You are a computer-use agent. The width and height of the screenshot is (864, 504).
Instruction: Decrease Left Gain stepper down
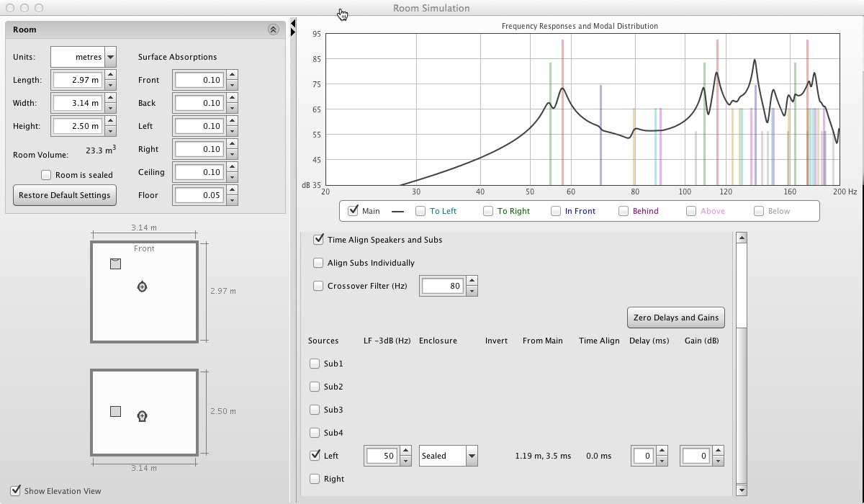[x=718, y=461]
